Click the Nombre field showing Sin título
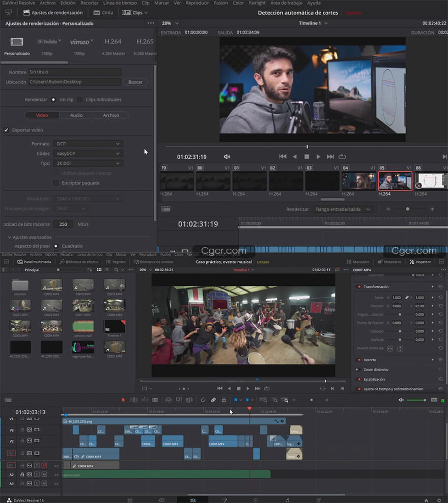 [x=75, y=72]
